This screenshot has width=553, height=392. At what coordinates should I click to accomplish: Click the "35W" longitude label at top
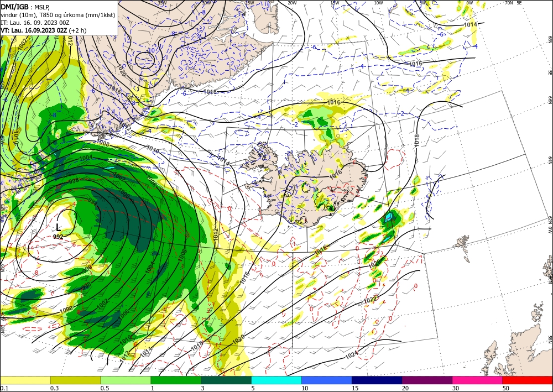[x=162, y=3]
